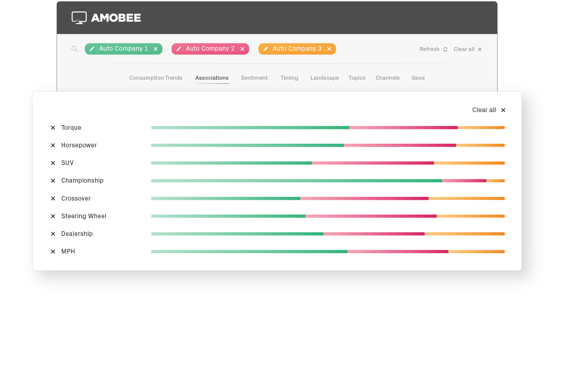The height and width of the screenshot is (392, 588).
Task: Click the Crossover row share bar
Action: [328, 199]
